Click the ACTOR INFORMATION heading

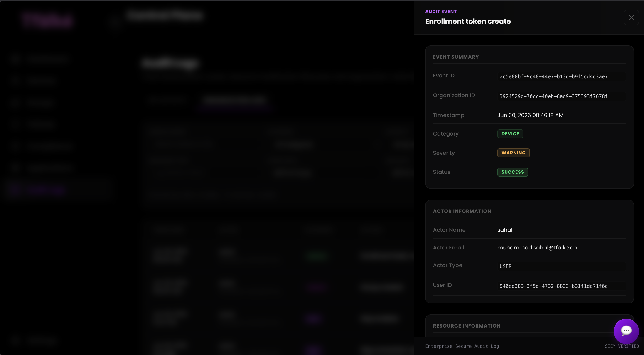[462, 211]
